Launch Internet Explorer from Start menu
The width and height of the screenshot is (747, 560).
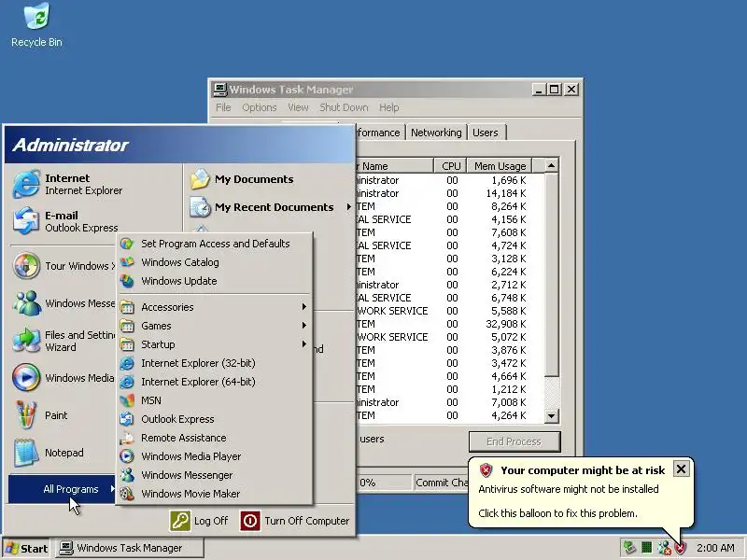point(66,184)
